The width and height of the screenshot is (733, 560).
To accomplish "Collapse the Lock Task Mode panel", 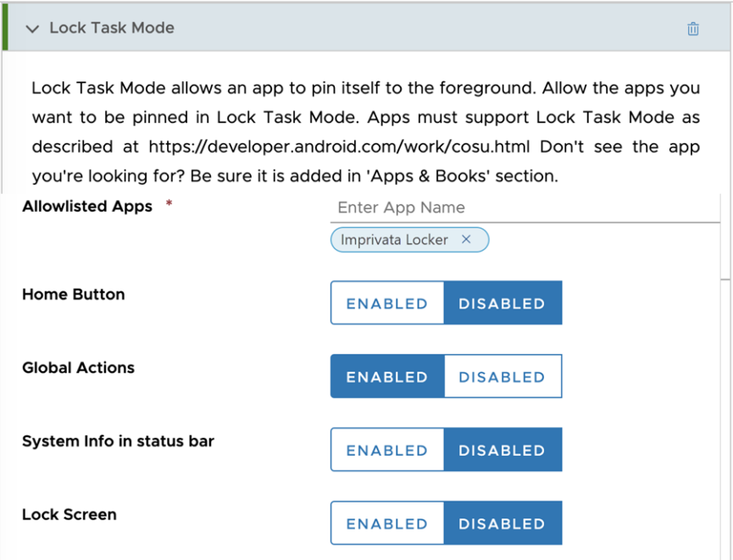I will (x=31, y=28).
